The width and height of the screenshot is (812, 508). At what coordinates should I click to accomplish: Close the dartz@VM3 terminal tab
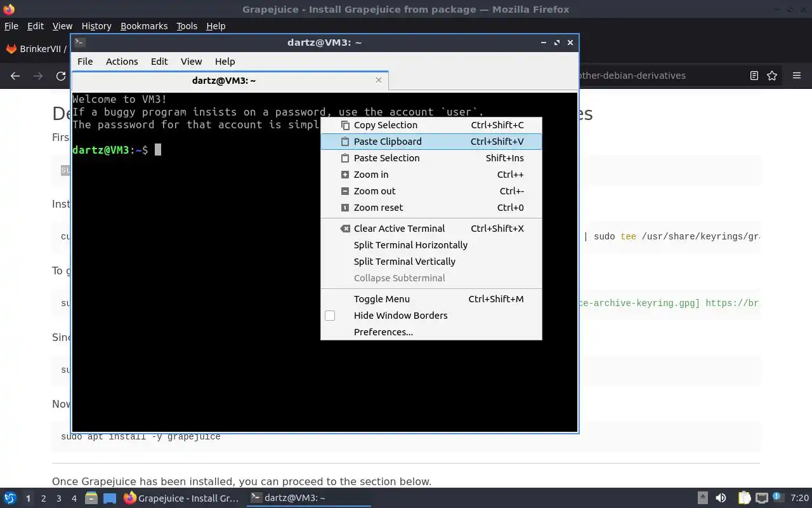coord(379,80)
